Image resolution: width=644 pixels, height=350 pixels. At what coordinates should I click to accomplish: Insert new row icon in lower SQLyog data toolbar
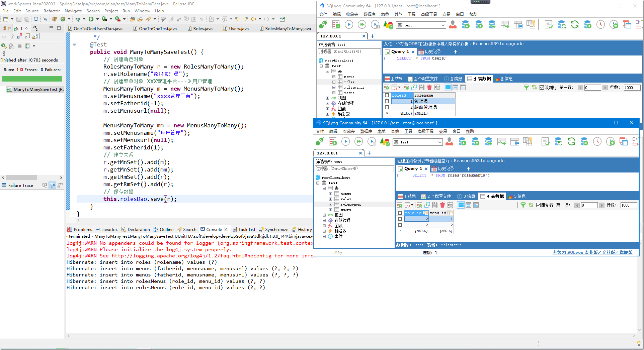click(x=419, y=205)
